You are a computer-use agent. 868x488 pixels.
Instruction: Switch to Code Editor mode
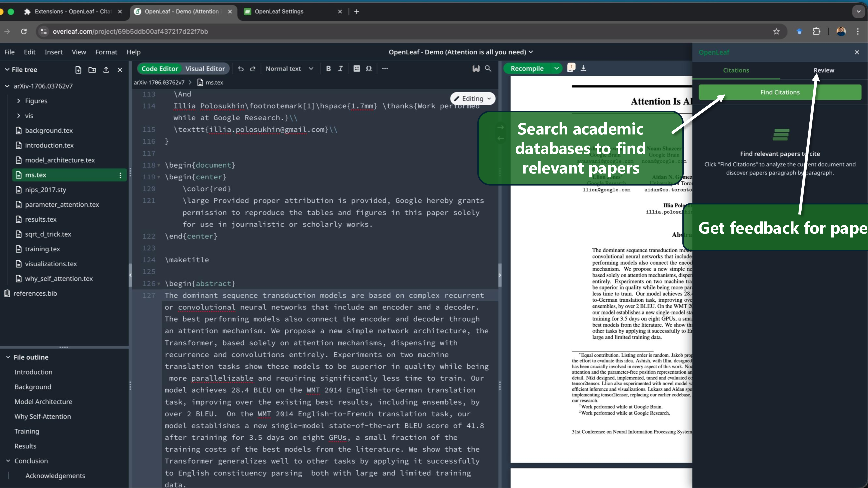coord(159,69)
